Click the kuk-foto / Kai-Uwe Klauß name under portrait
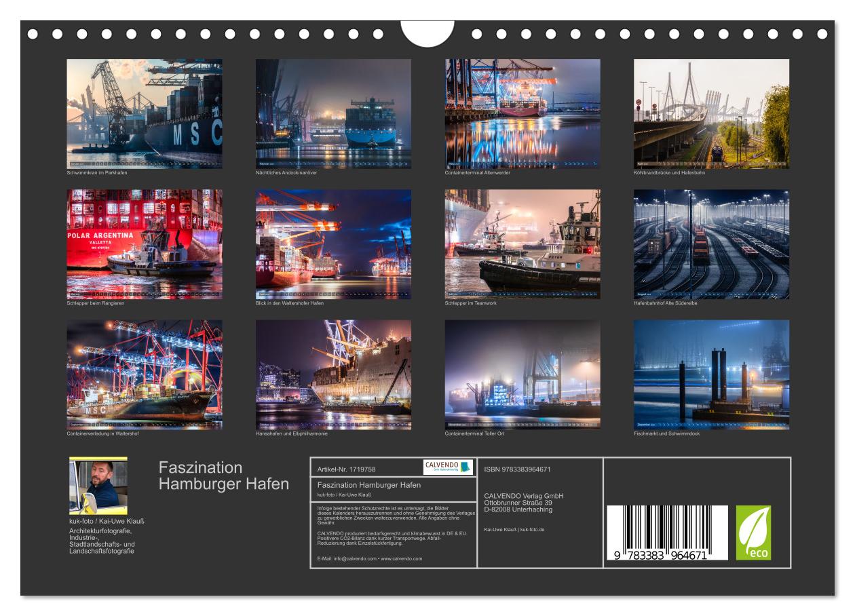This screenshot has width=855, height=616. pos(107,521)
